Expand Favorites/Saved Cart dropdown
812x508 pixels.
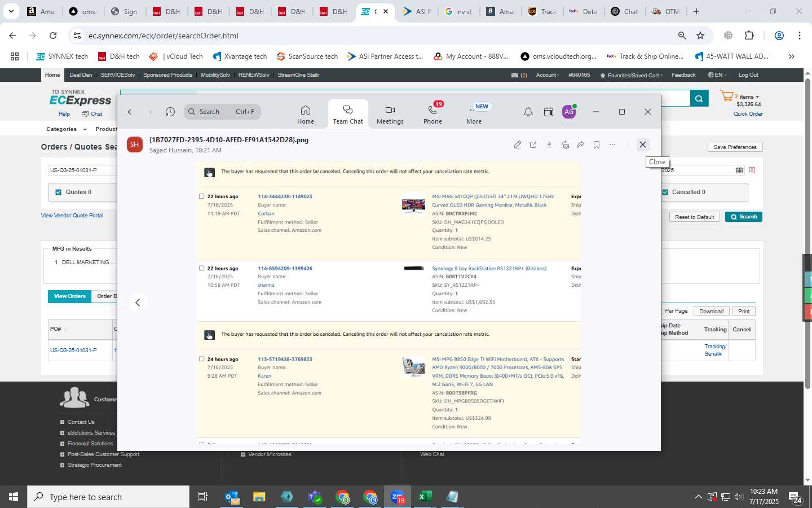[x=631, y=75]
